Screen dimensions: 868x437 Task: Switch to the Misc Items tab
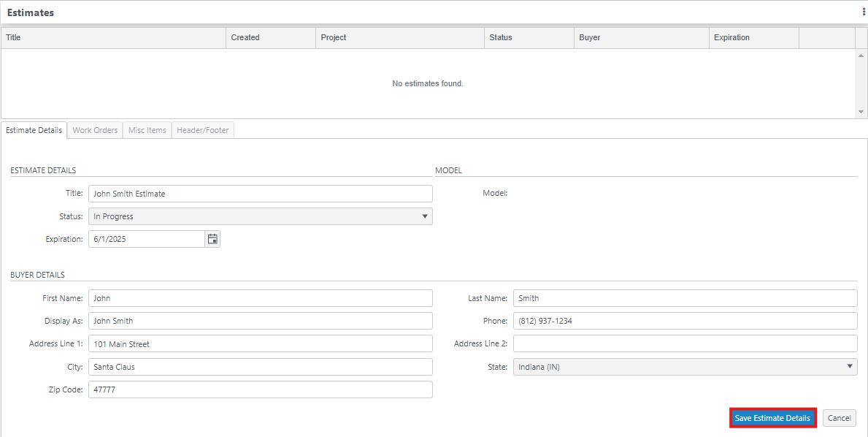147,130
